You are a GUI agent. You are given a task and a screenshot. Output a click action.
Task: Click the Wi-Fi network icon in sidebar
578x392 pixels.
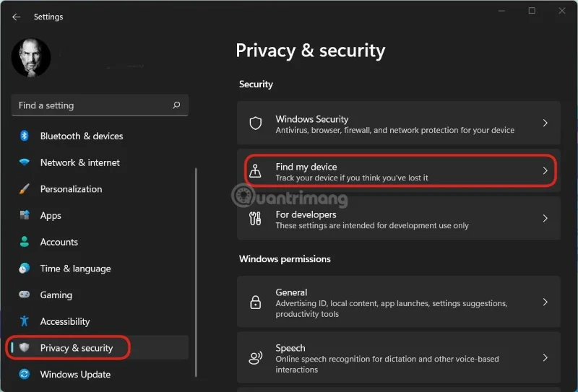pyautogui.click(x=25, y=162)
